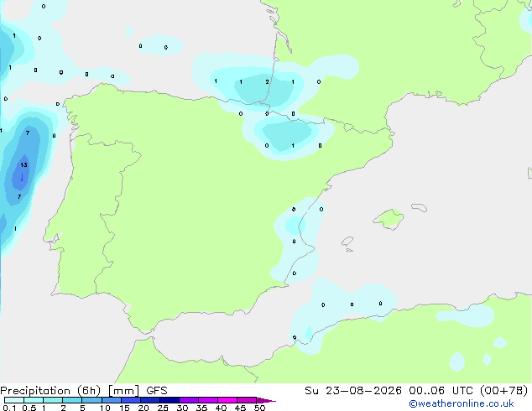
Task: Click the legend swatch between 5 and 10
Action: [x=91, y=400]
